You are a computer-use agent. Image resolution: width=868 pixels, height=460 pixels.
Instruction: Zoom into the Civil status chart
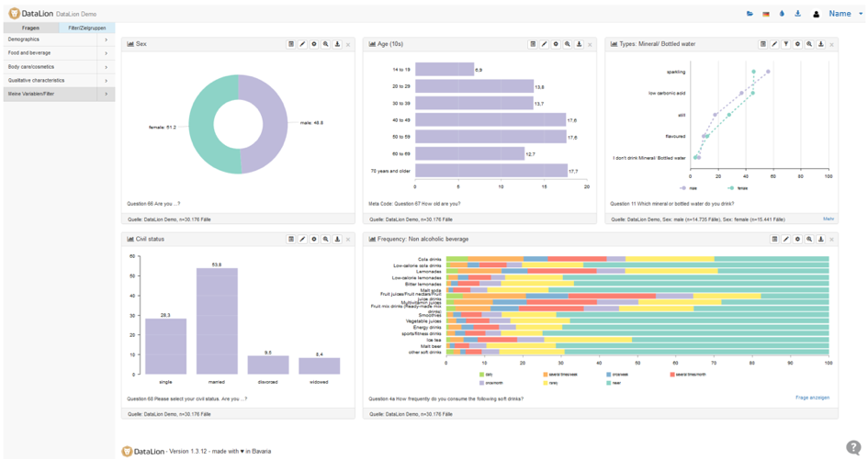[325, 240]
